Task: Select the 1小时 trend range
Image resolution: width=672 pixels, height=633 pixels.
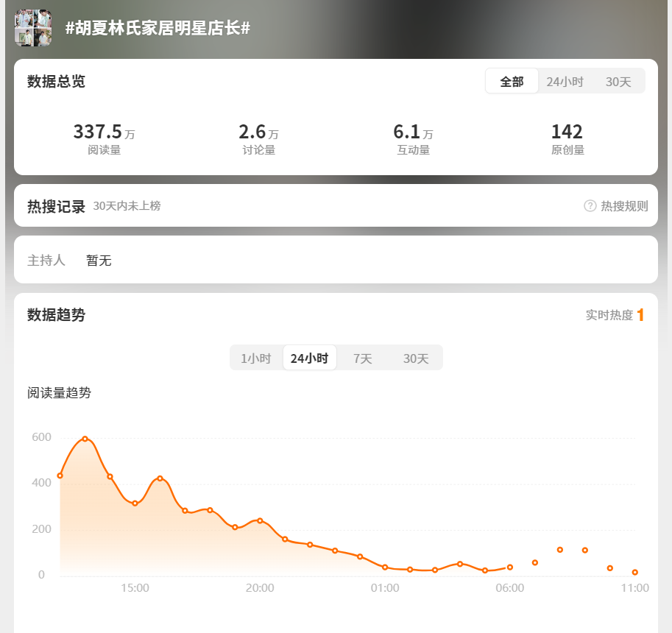Action: pos(256,358)
